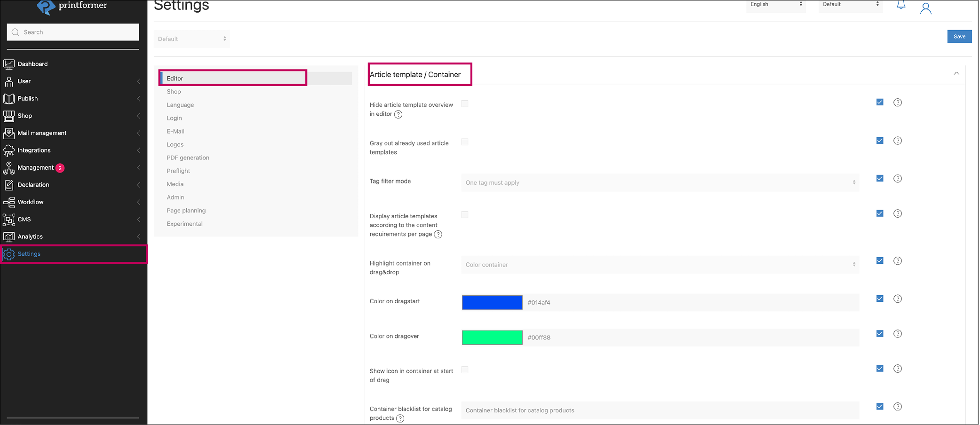Viewport: 980px width, 425px height.
Task: Click the Workflow sidebar icon
Action: [9, 202]
